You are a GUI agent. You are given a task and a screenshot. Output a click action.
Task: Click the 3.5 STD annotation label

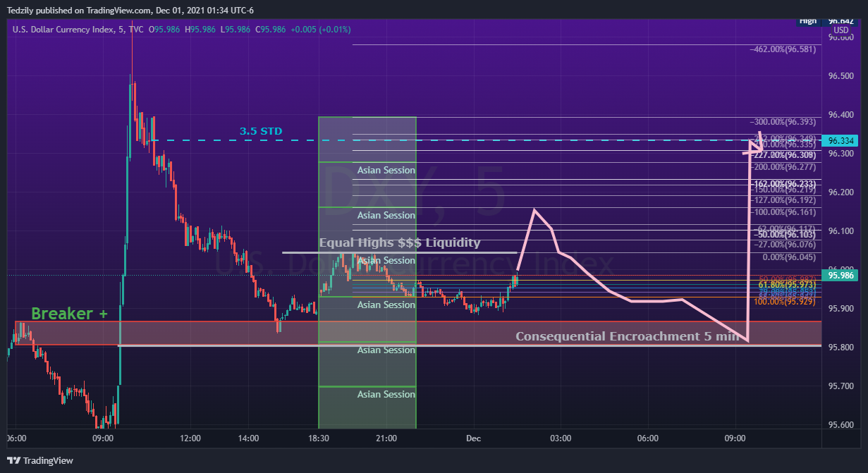(259, 131)
